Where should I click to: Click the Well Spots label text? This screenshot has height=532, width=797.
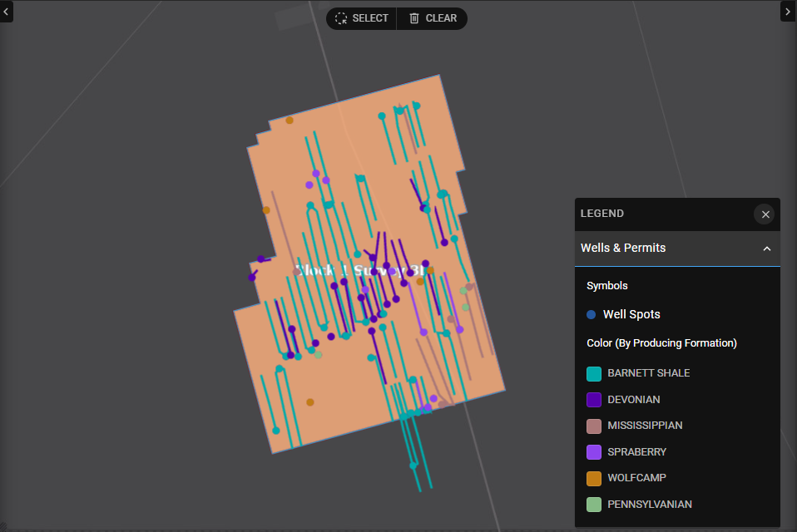tap(631, 315)
